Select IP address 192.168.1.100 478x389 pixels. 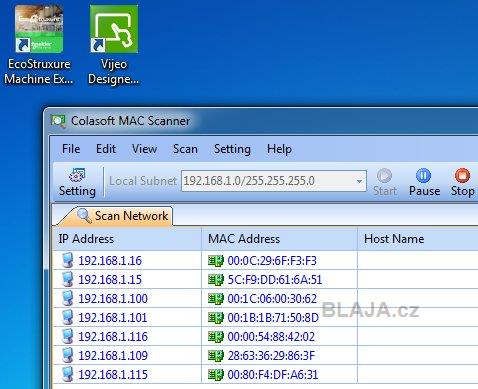[x=113, y=299]
